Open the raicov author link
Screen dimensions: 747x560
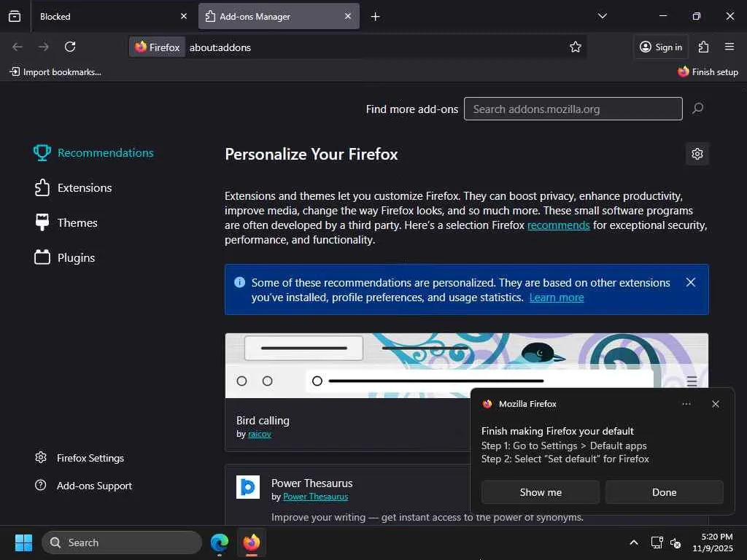260,435
